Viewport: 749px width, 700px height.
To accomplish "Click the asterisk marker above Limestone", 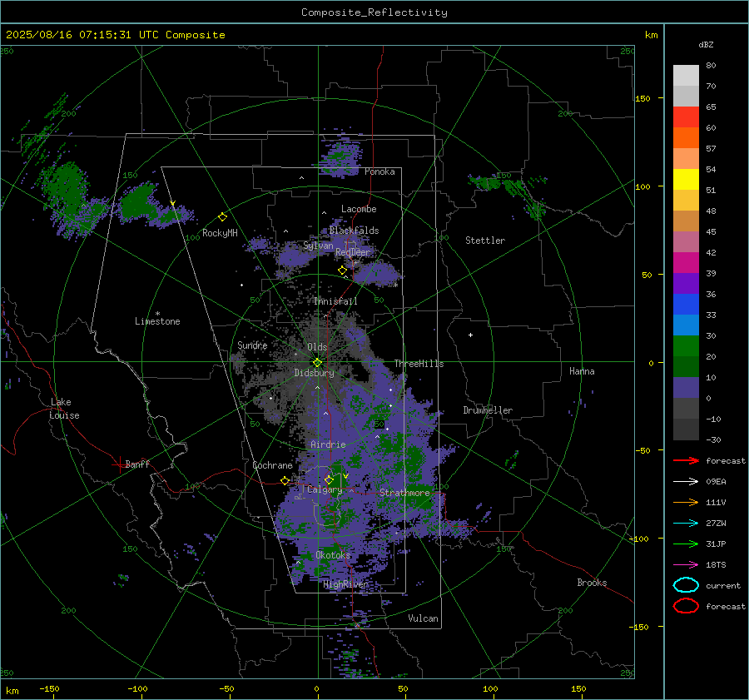I will click(157, 314).
